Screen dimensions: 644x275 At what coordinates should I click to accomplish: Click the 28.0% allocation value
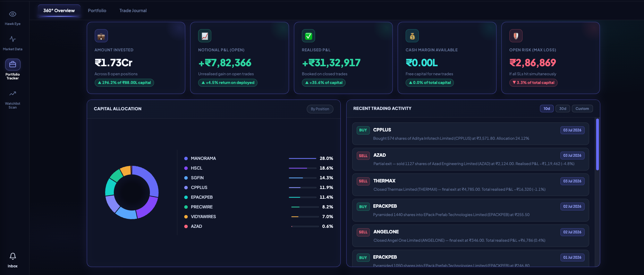tap(326, 158)
